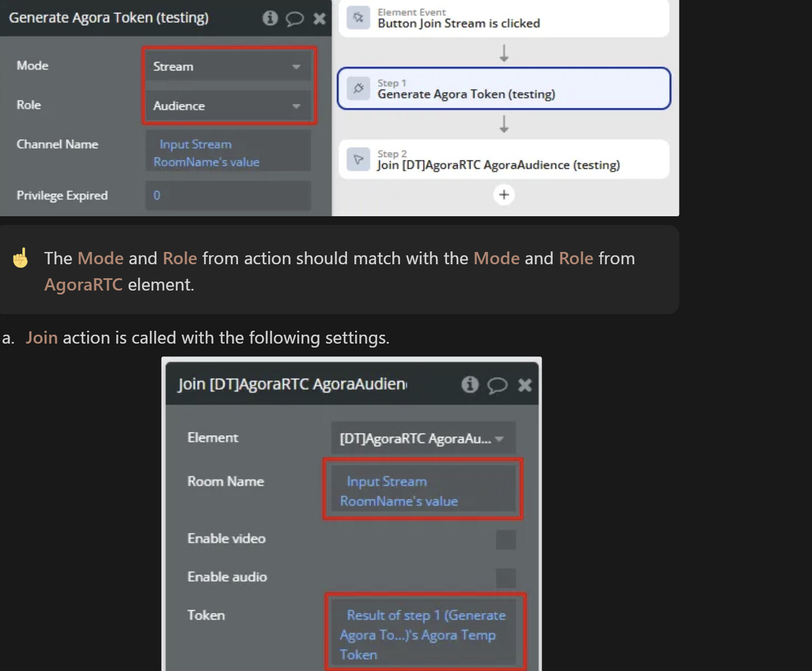812x671 pixels.
Task: Click the plugin icon on Step 1
Action: [358, 88]
